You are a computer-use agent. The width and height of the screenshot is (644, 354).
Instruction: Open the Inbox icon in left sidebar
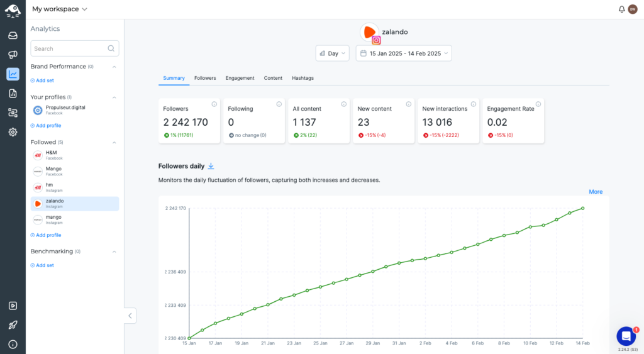point(13,35)
